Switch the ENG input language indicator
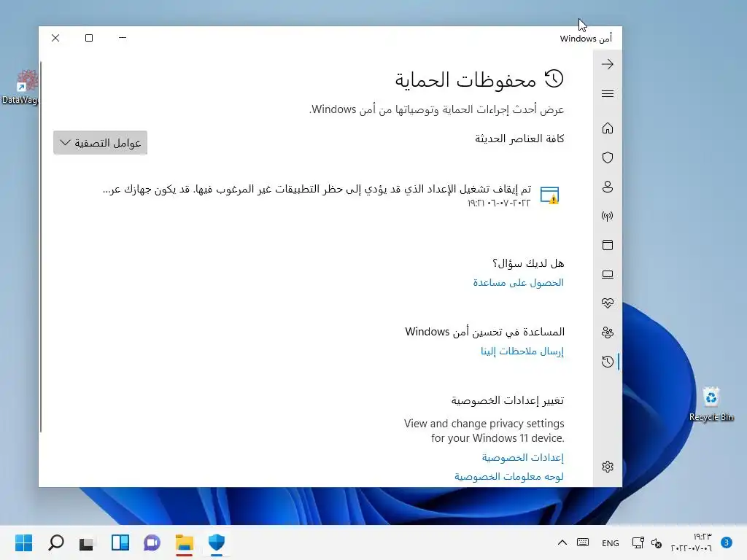Screen dimensions: 747x560 pos(611,542)
